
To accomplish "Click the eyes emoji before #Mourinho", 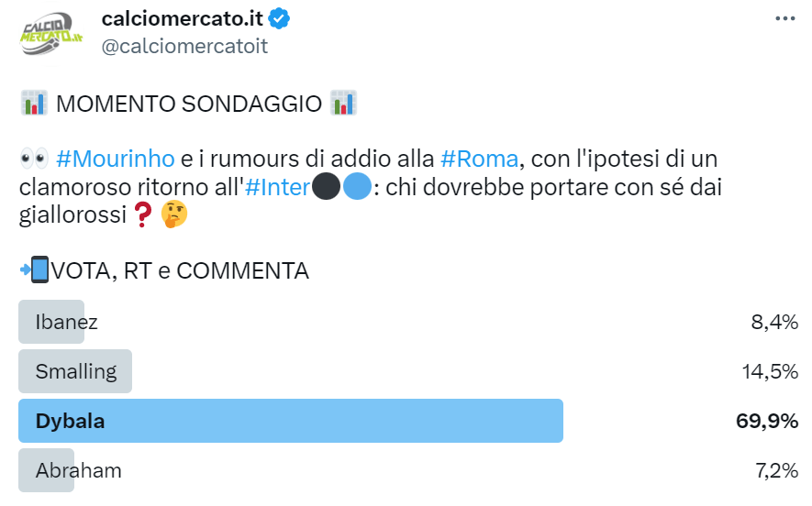I will (33, 159).
